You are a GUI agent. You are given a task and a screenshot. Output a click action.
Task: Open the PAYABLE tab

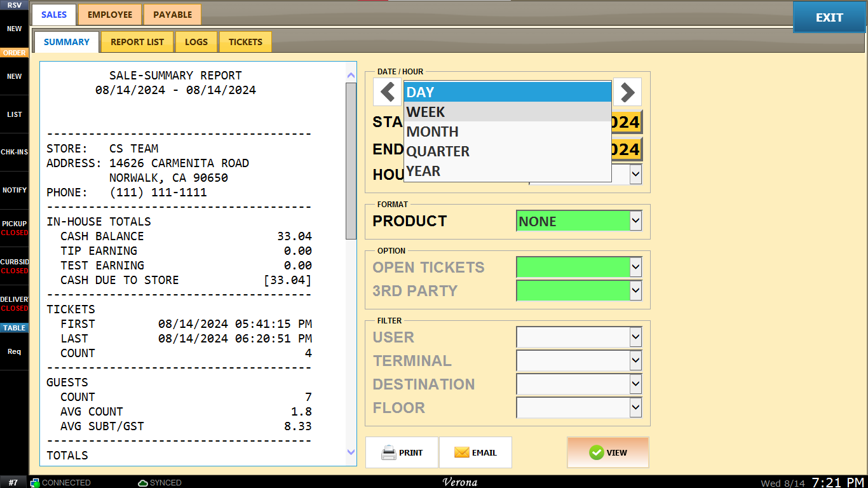172,15
